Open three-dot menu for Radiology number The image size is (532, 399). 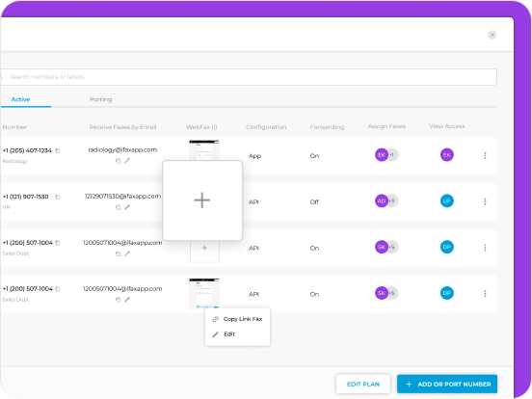[485, 155]
